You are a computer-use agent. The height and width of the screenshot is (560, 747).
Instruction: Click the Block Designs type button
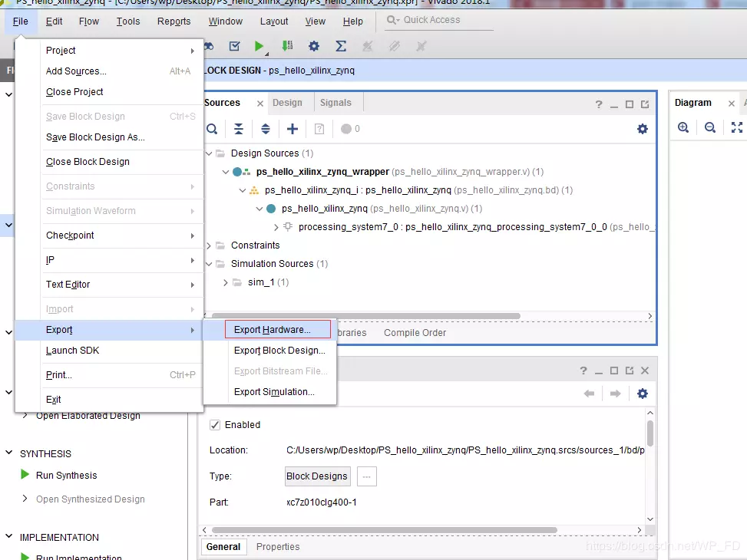click(317, 476)
